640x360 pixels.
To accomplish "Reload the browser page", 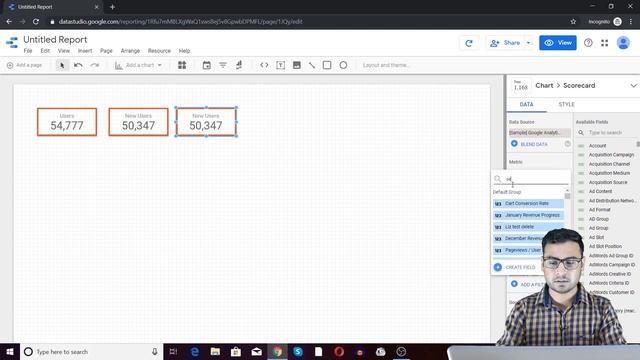I will [x=36, y=22].
